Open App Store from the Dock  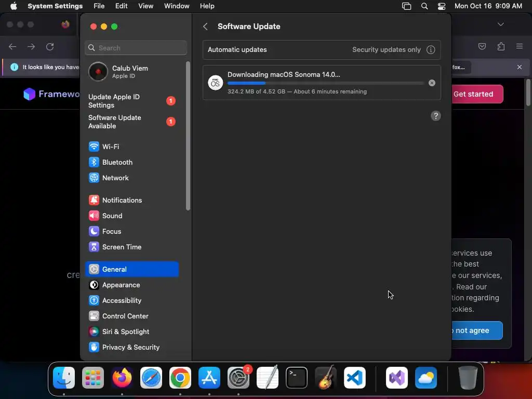[x=209, y=378]
